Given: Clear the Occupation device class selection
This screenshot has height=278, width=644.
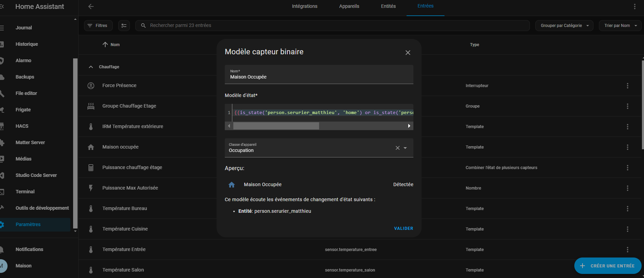Looking at the screenshot, I should click(x=397, y=148).
